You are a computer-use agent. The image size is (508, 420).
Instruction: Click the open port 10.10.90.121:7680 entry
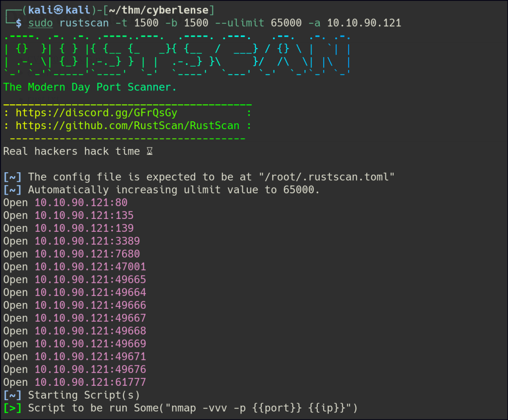[x=87, y=254]
